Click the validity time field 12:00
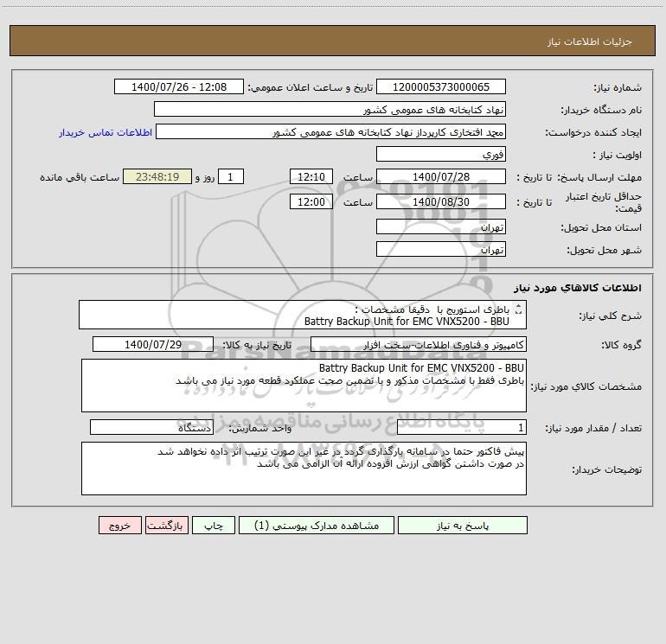666x644 pixels. pos(311,201)
